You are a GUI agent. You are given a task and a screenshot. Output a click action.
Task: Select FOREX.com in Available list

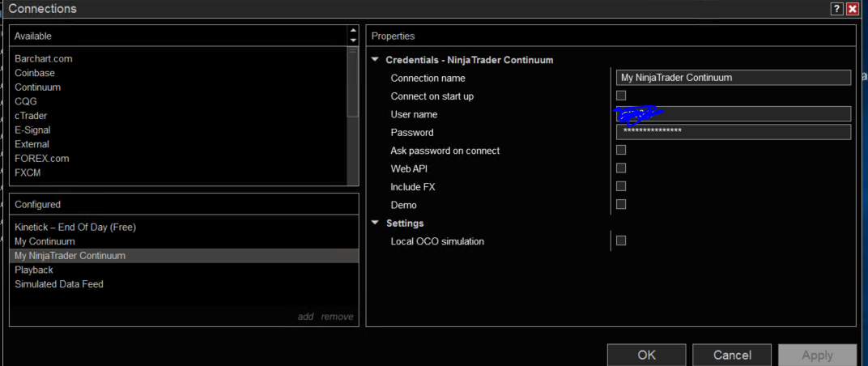(42, 159)
